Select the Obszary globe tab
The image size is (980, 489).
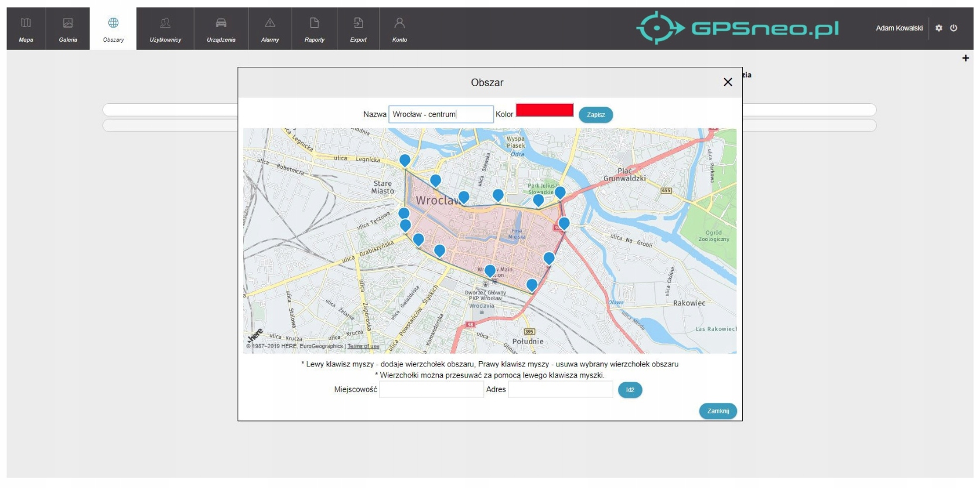coord(113,29)
